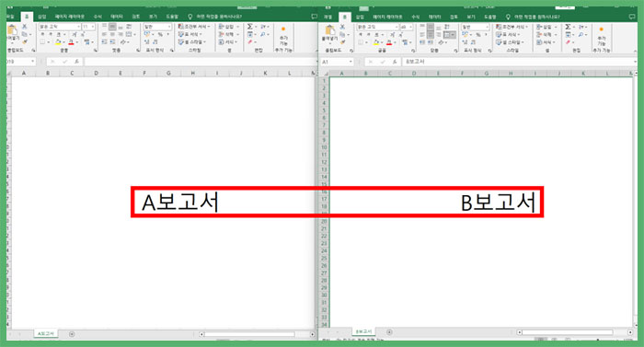
Task: Click the Insert cells icon in left window
Action: (x=221, y=27)
